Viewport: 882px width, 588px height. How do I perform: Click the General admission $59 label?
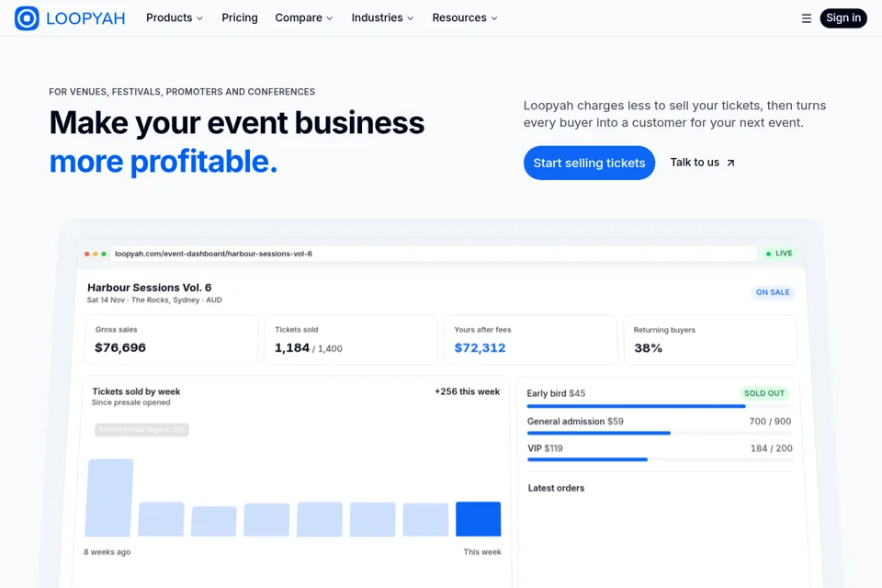[x=575, y=422]
